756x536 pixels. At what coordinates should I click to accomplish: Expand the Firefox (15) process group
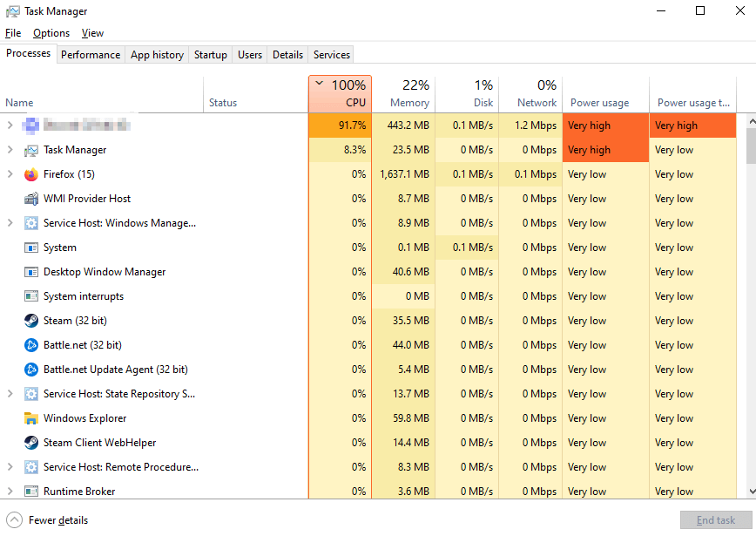click(10, 174)
